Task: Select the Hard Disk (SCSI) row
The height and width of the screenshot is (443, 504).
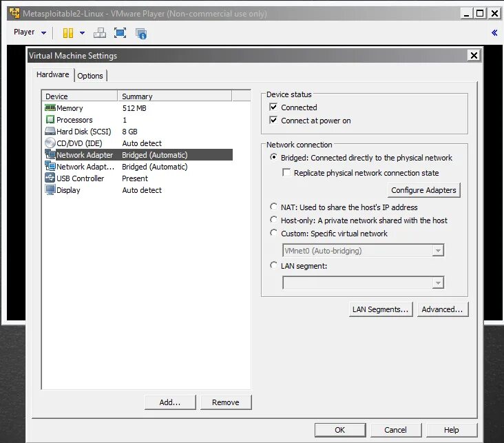Action: click(x=138, y=132)
